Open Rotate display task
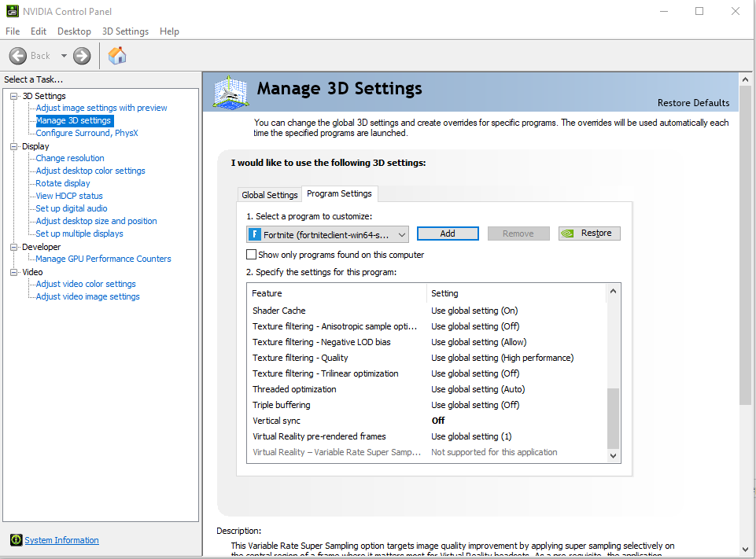Image resolution: width=756 pixels, height=559 pixels. click(63, 183)
